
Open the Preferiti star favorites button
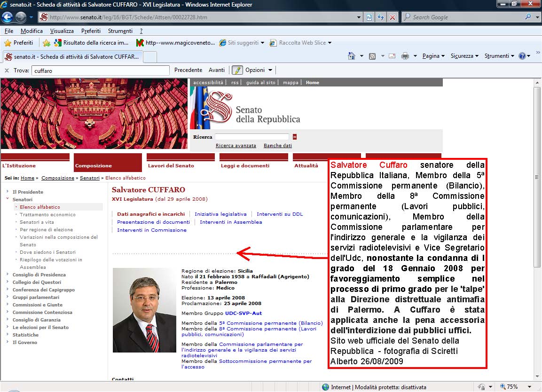tap(19, 42)
